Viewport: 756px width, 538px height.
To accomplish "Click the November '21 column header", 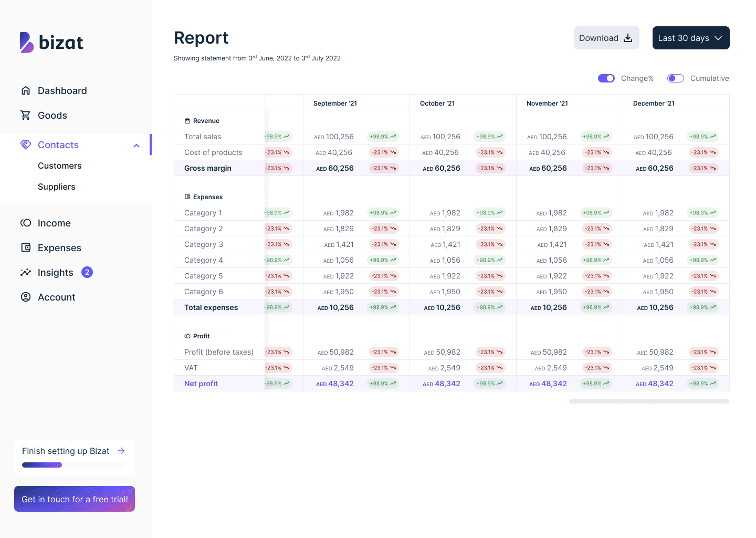I will pos(547,104).
